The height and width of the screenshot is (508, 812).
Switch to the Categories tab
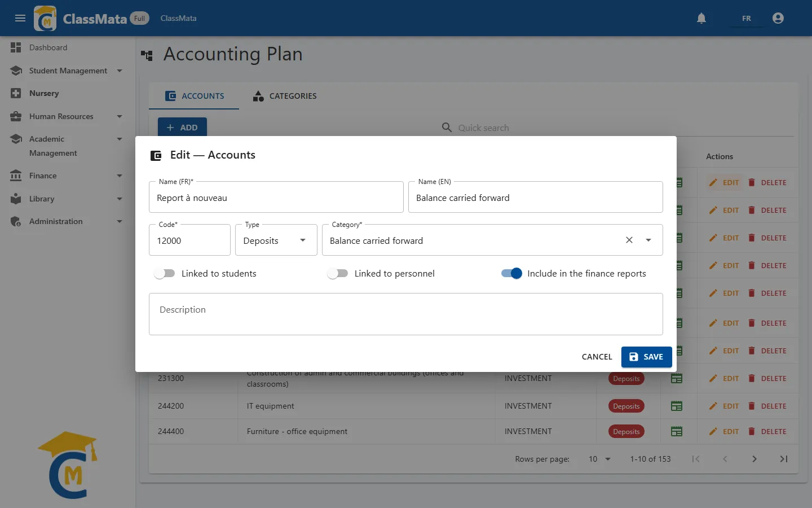pos(284,96)
